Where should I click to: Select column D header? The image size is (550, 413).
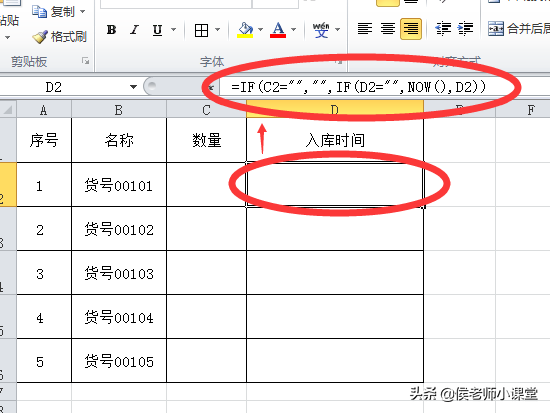[x=335, y=109]
